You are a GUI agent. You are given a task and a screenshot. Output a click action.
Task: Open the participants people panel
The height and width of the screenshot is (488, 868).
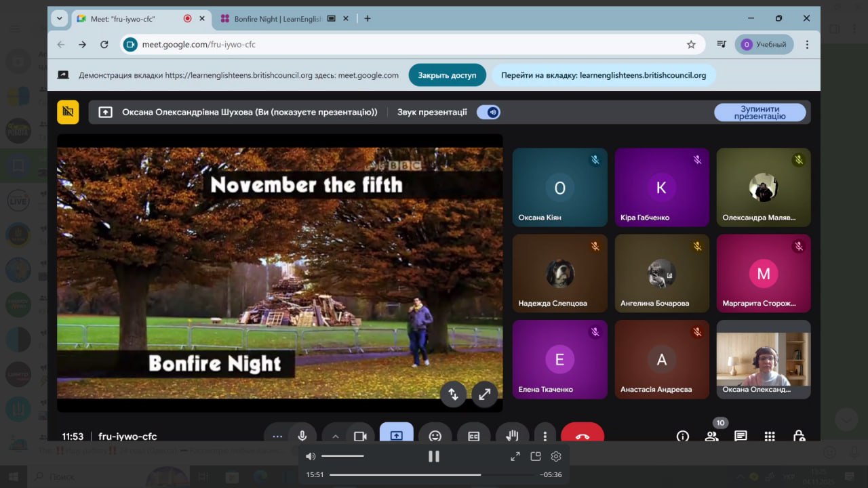coord(711,436)
